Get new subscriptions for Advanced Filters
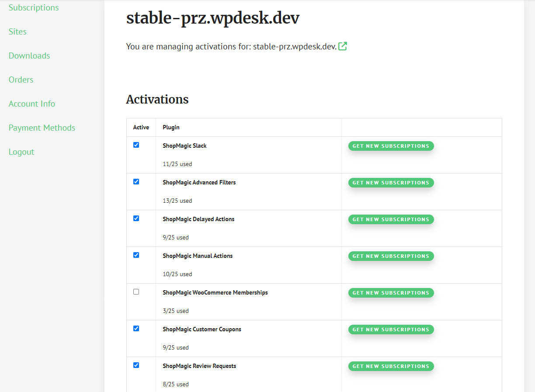The image size is (535, 392). pos(391,183)
